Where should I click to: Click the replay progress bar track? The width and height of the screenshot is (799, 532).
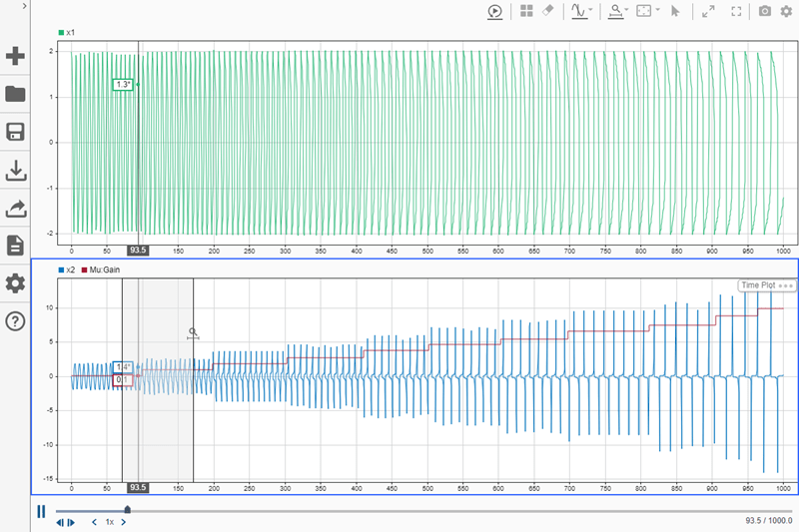point(423,511)
